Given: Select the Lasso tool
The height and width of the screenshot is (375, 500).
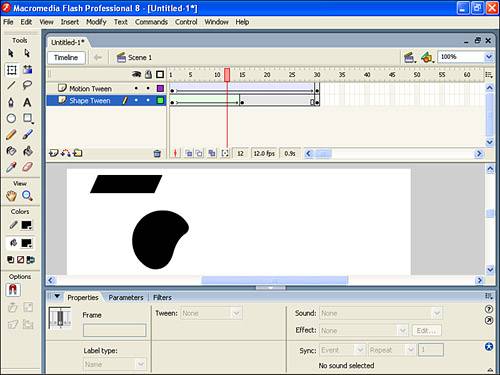Looking at the screenshot, I should point(27,85).
